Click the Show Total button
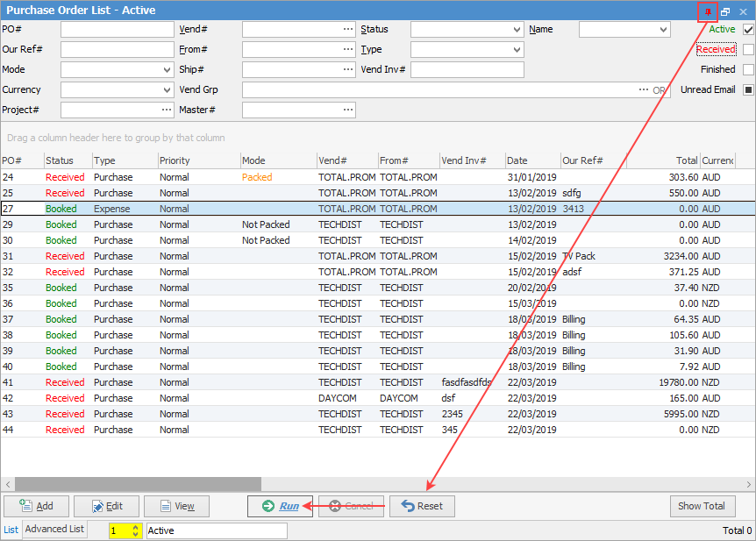The image size is (756, 541). point(702,506)
